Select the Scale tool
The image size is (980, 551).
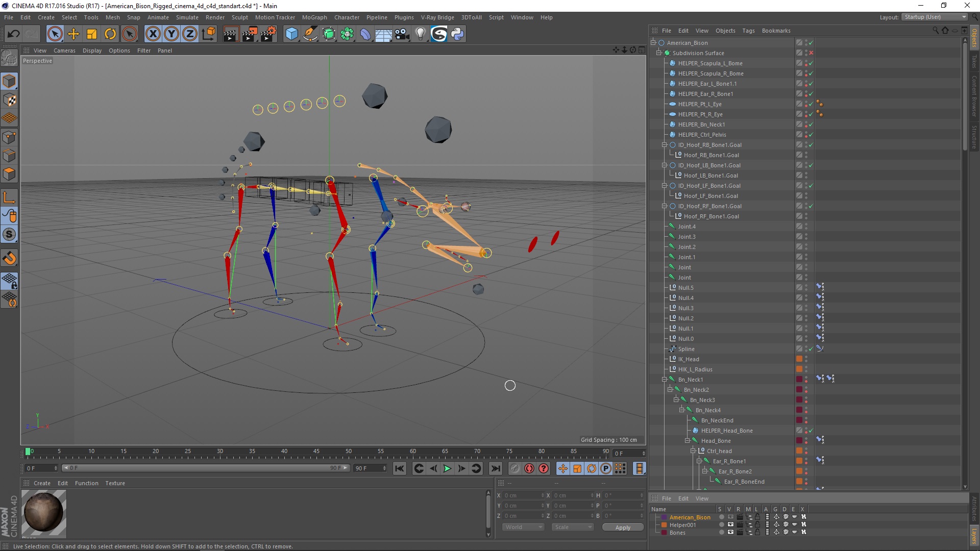point(92,34)
